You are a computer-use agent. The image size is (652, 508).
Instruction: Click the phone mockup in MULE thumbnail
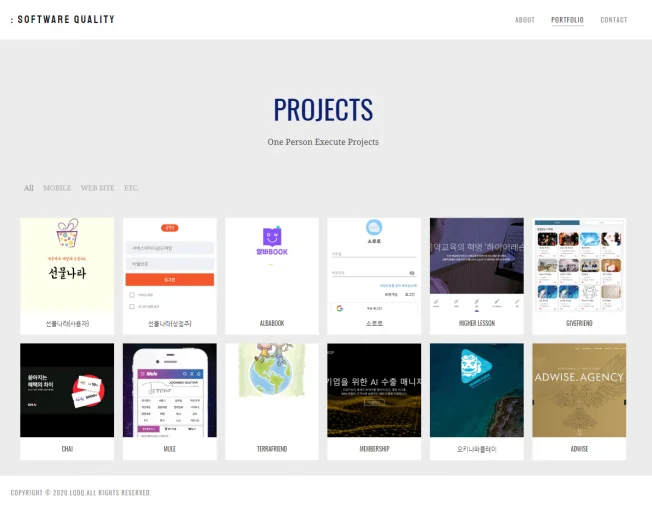click(169, 390)
